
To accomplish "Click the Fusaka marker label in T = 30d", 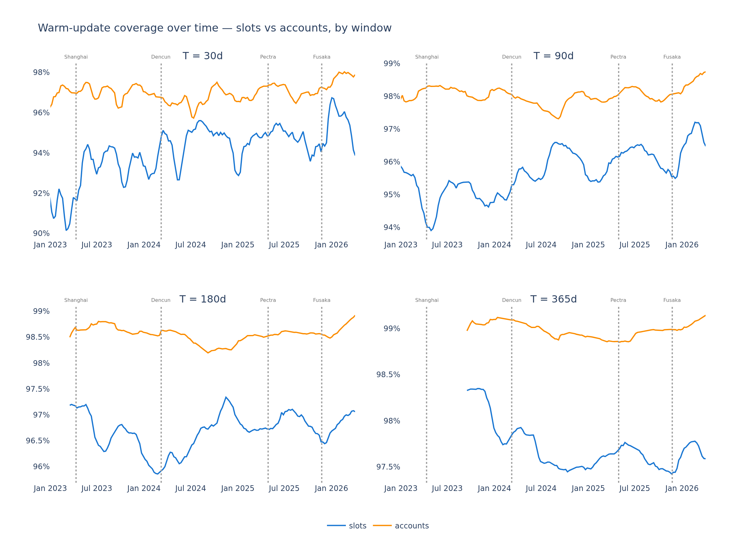I will tap(322, 57).
